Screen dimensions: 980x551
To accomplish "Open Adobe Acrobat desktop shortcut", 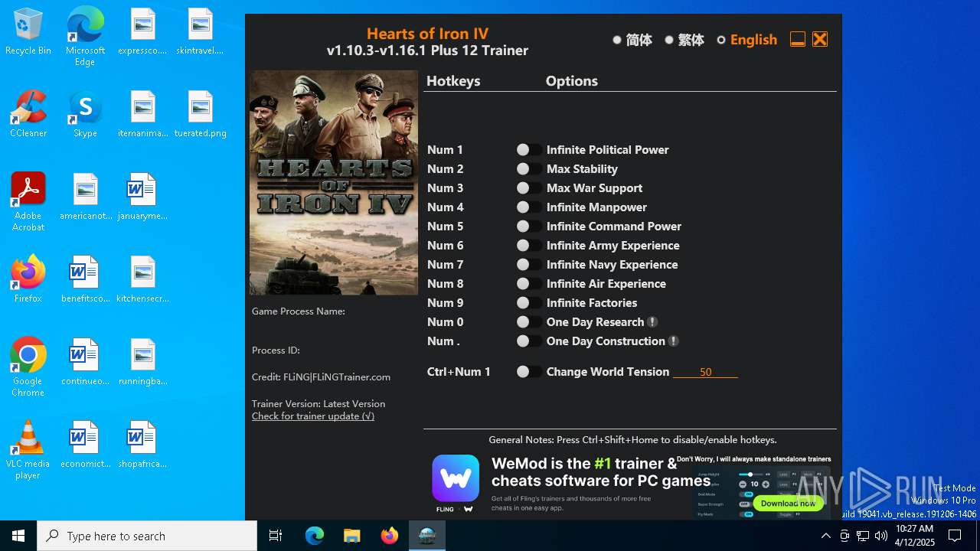I will [x=28, y=202].
